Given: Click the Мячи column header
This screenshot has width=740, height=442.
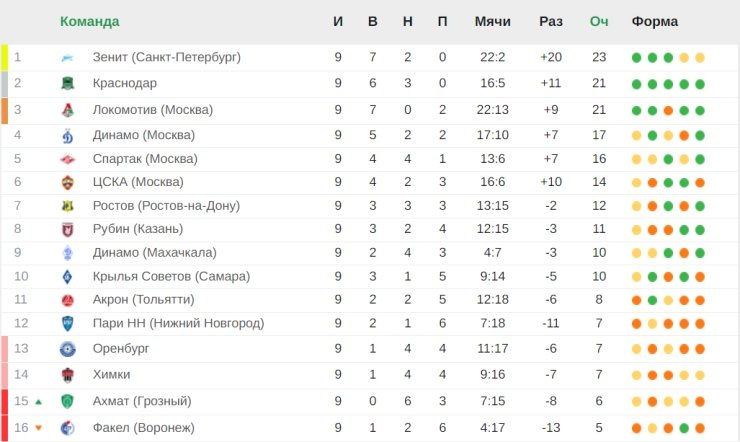Looking at the screenshot, I should 492,22.
